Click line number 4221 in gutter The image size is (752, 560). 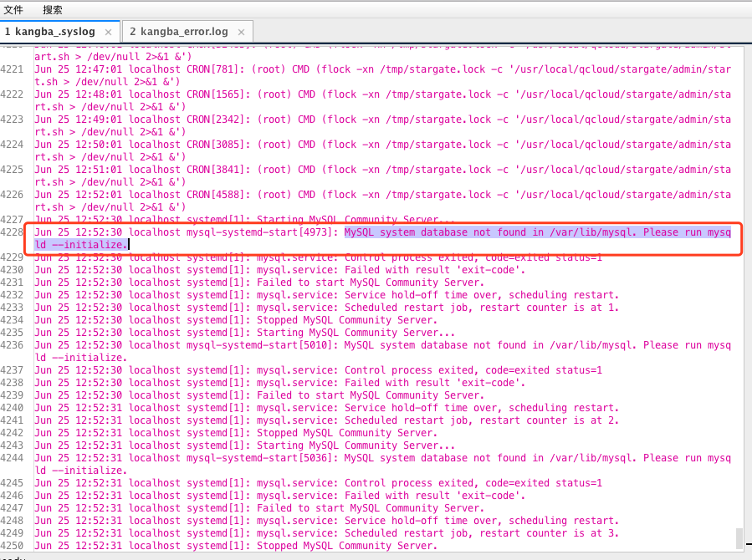(x=12, y=69)
